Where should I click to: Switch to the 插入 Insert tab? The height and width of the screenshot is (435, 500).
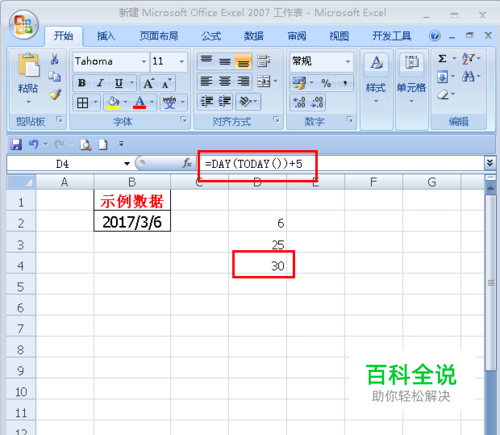point(106,36)
